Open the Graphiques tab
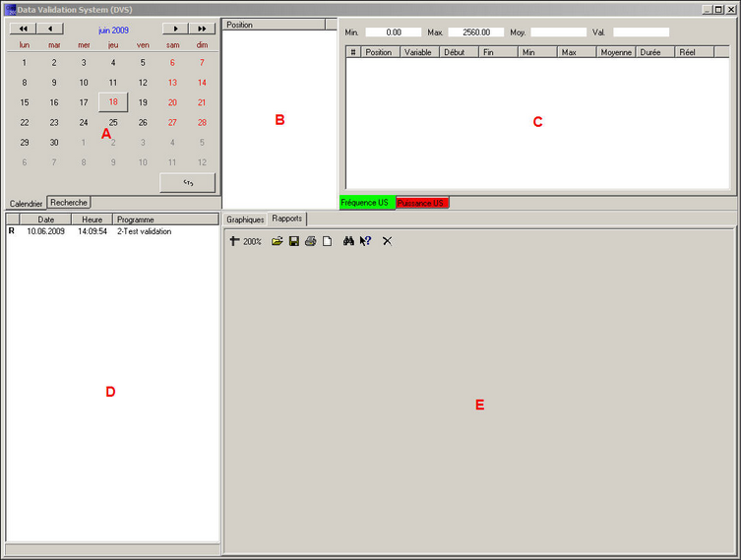This screenshot has height=560, width=741. 245,219
